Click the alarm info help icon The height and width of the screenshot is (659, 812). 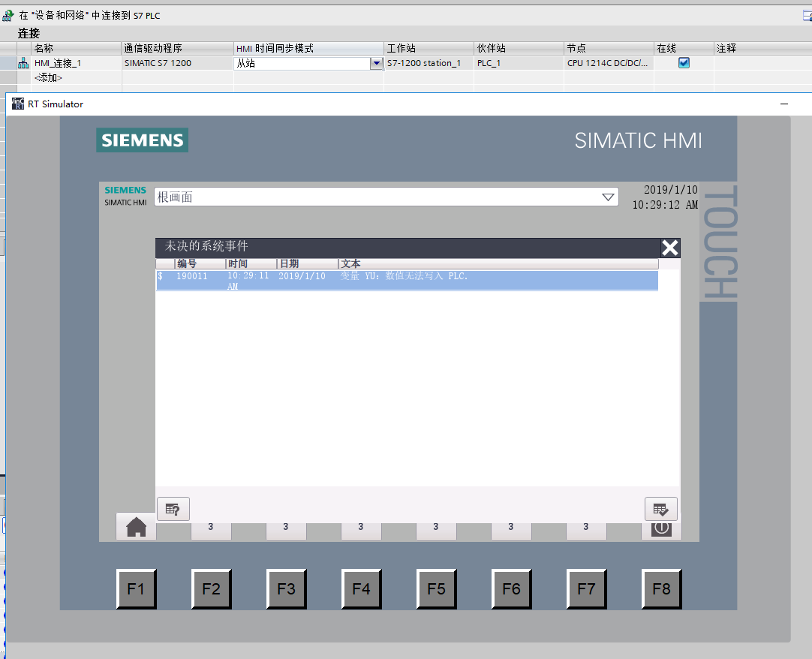click(173, 509)
